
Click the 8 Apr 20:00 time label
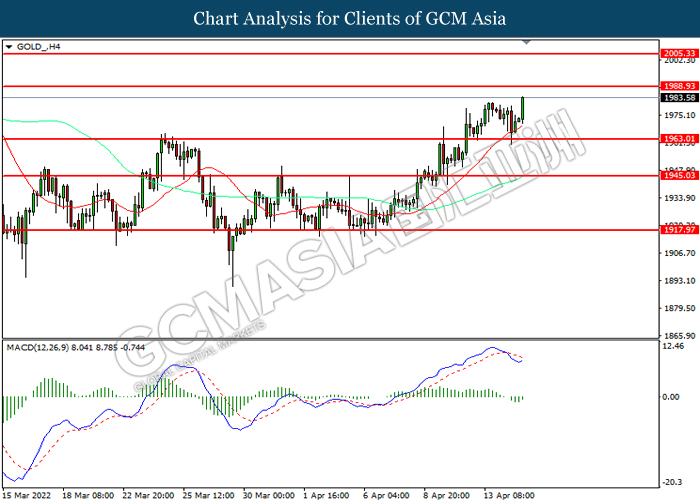coord(446,495)
